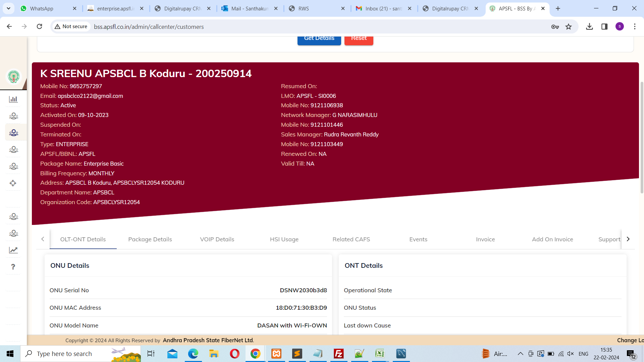Toggle the browser side panel icon
Image resolution: width=644 pixels, height=362 pixels.
(604, 26)
